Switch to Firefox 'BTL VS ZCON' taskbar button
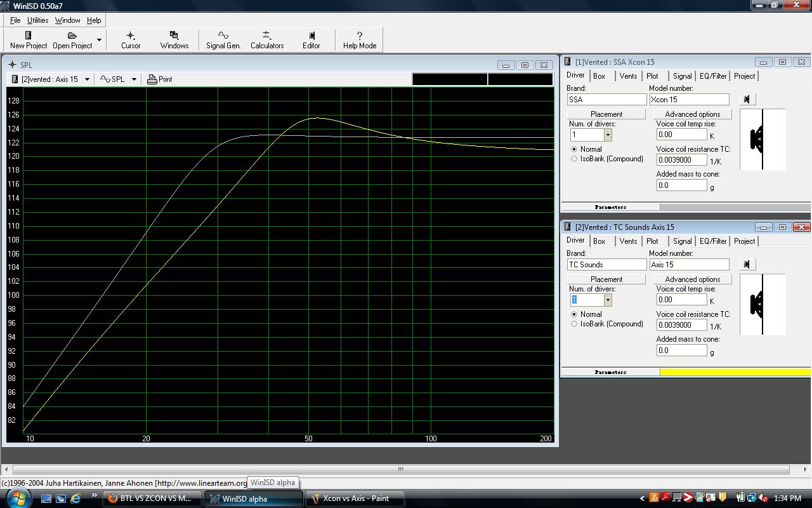Screen dimensions: 812x508 (x=152, y=498)
